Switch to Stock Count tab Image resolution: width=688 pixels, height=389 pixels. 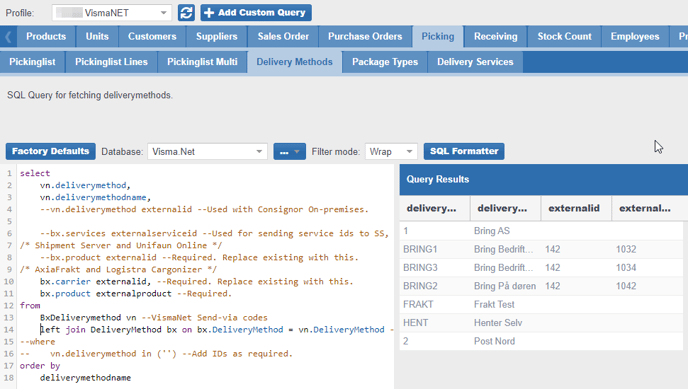[x=564, y=36]
